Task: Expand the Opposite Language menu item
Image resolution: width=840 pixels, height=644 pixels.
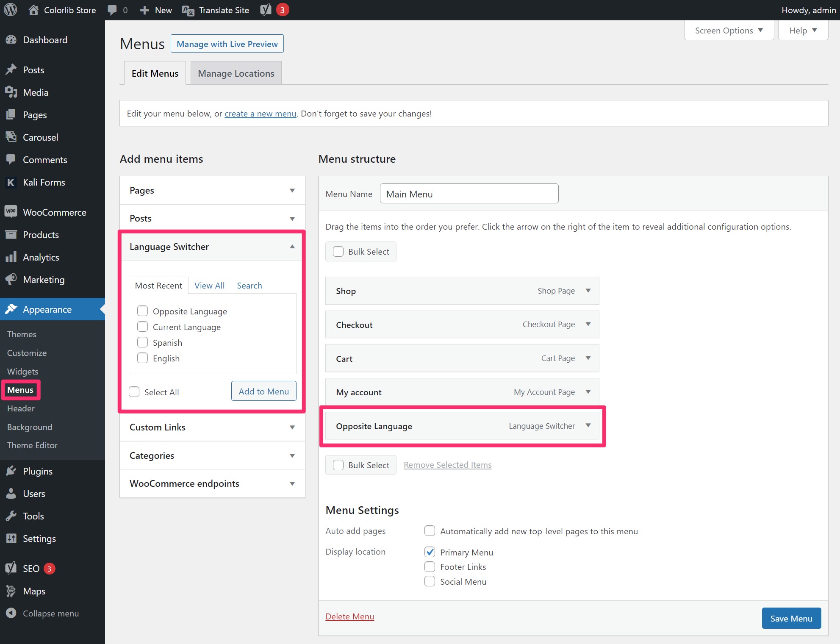Action: [x=588, y=425]
